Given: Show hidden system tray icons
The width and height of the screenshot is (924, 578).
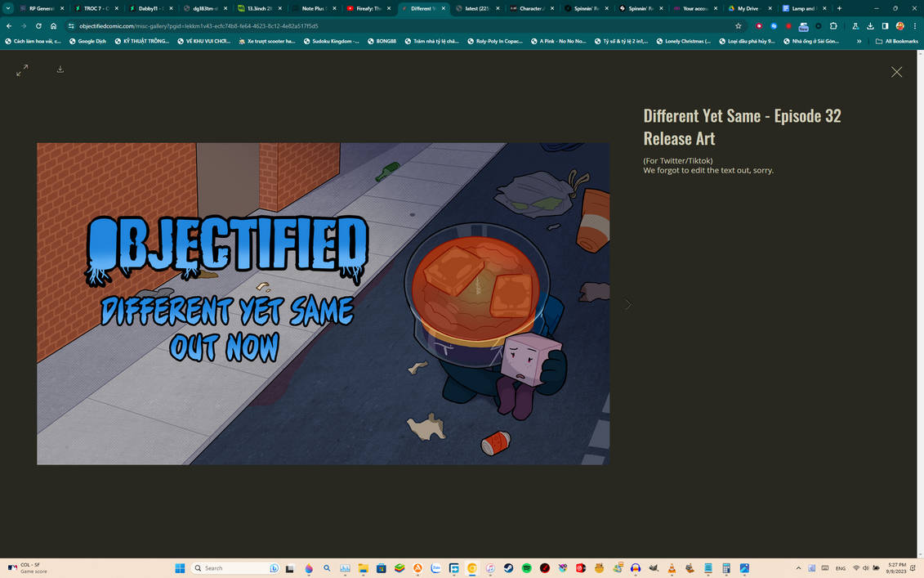Looking at the screenshot, I should (x=798, y=568).
